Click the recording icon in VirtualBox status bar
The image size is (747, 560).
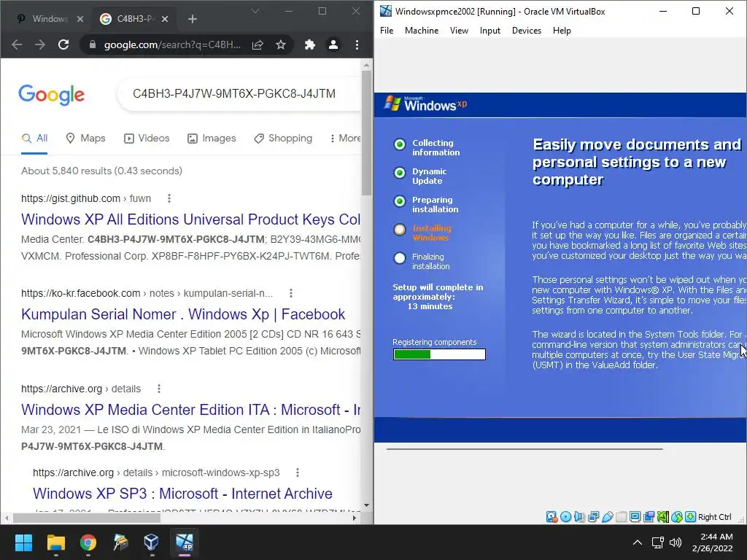click(649, 517)
